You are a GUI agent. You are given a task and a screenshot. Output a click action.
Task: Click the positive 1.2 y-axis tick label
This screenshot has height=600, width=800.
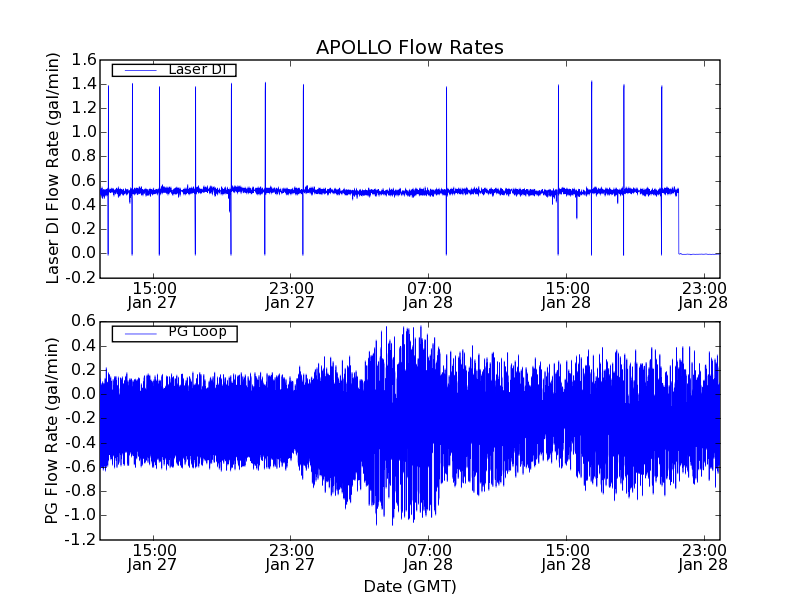coord(84,108)
